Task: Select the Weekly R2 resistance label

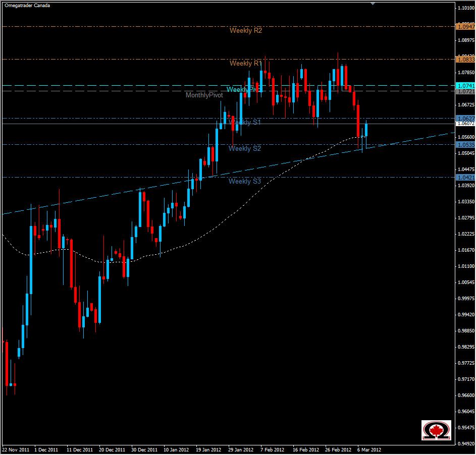Action: pos(246,30)
